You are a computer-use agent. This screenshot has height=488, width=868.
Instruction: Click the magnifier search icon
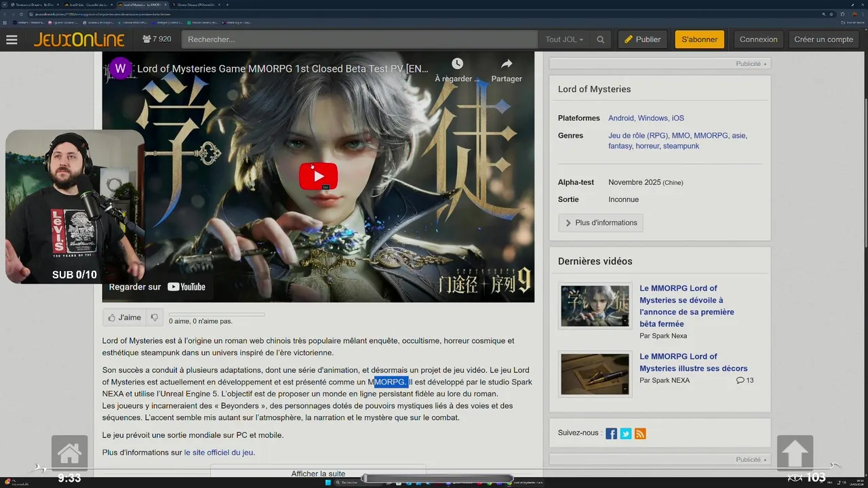600,39
